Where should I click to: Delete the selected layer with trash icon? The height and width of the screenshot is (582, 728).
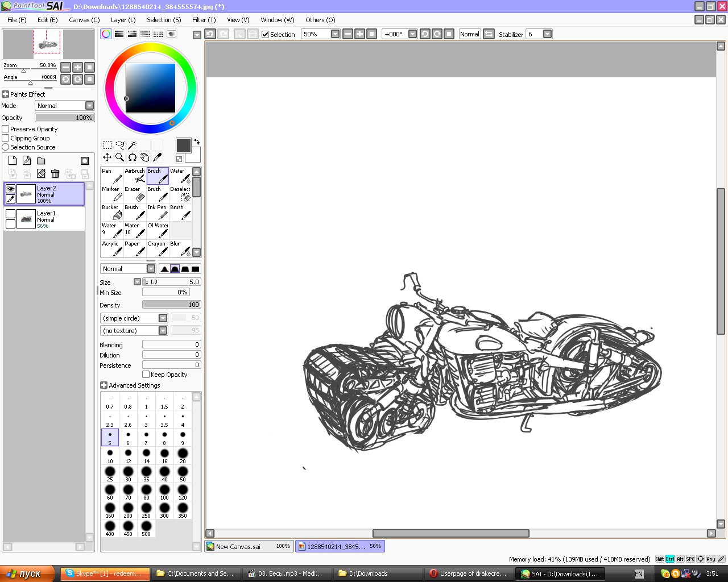[55, 173]
